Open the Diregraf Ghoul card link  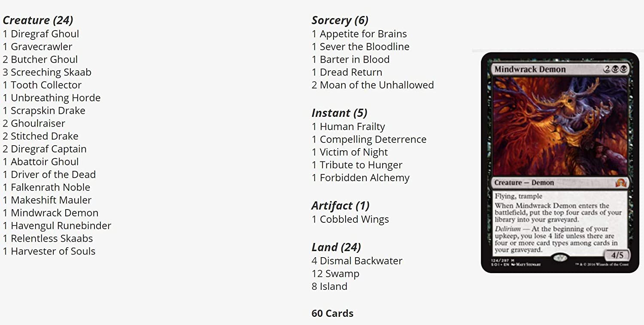(45, 34)
